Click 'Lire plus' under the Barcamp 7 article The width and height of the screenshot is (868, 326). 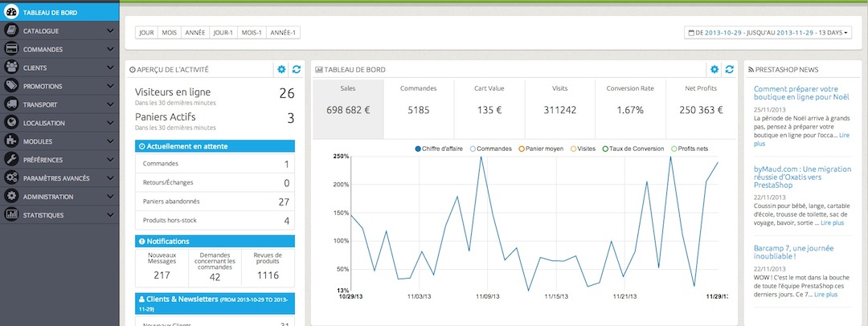click(826, 295)
